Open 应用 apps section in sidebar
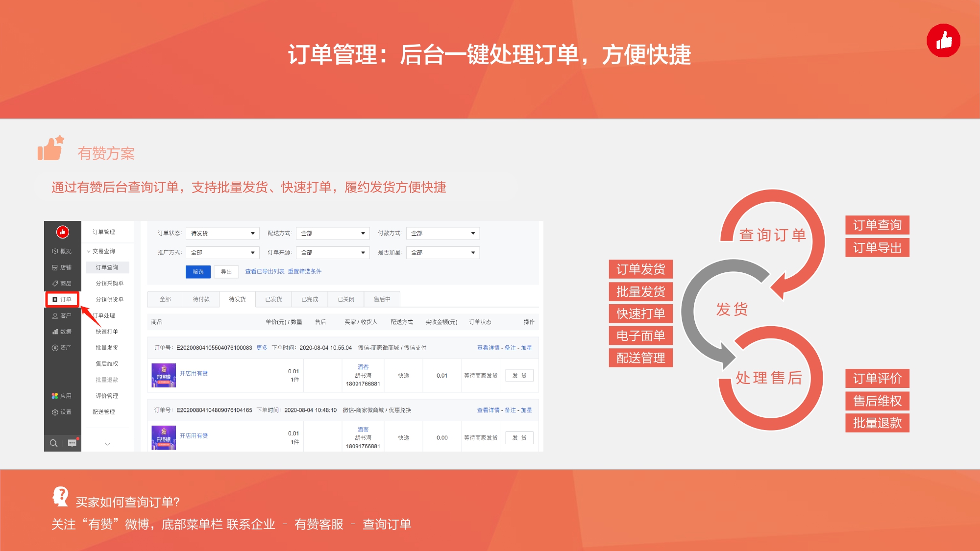The height and width of the screenshot is (551, 980). [62, 396]
